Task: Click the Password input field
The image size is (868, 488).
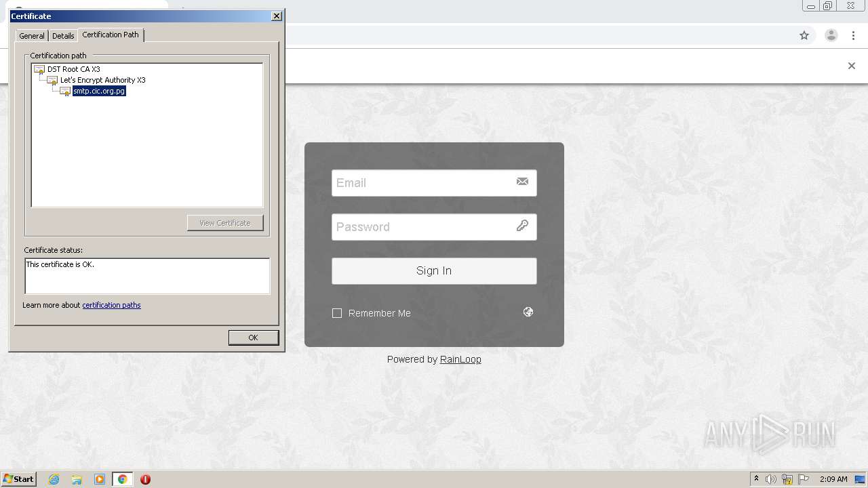Action: [x=434, y=227]
